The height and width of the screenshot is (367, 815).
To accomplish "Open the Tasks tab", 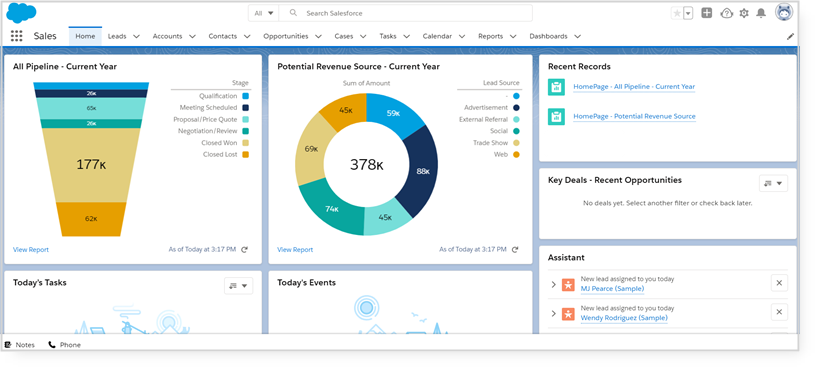I will coord(388,36).
